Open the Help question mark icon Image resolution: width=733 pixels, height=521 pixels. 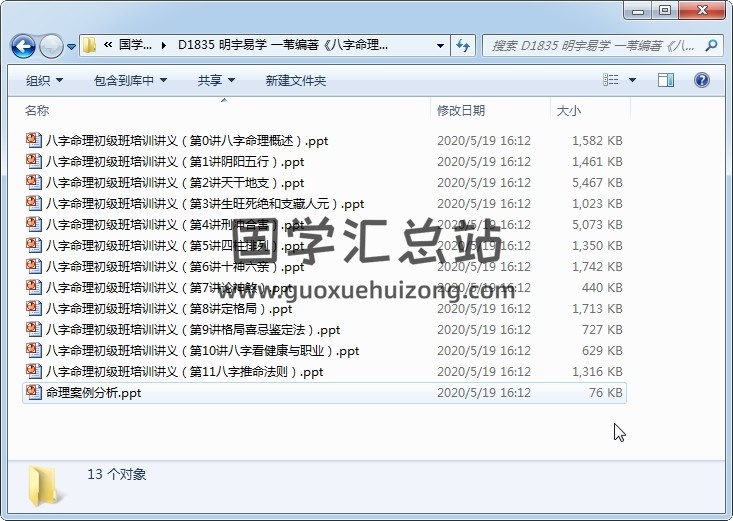[701, 80]
